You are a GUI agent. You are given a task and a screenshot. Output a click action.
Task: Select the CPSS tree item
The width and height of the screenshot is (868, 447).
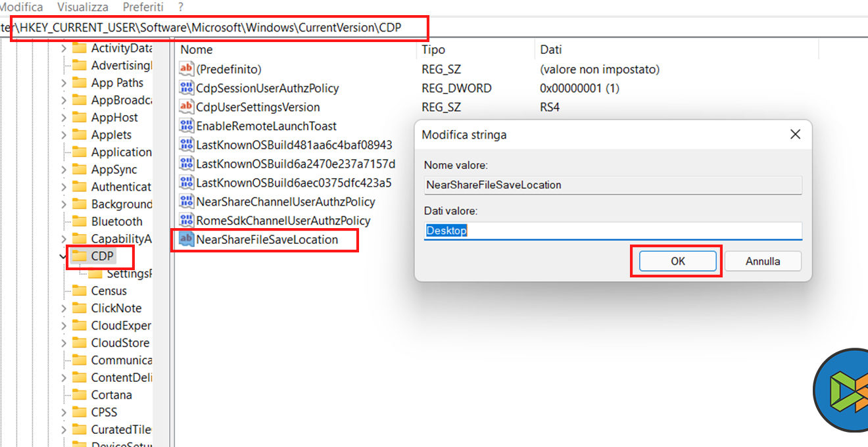click(104, 412)
